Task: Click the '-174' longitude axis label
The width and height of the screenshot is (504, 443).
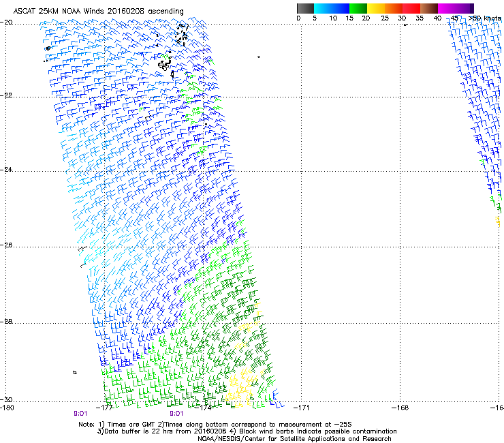Action: click(204, 408)
